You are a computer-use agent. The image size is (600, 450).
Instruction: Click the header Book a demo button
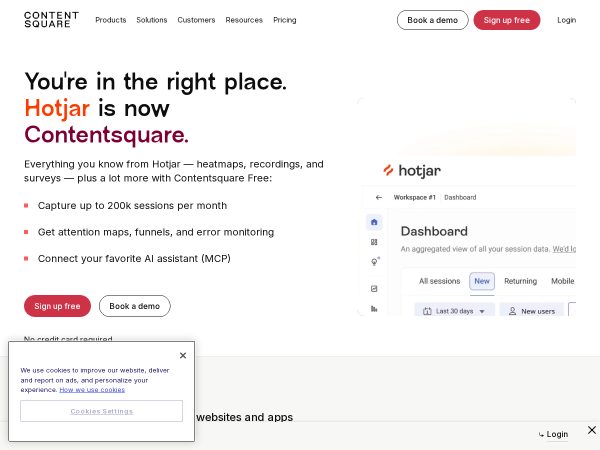432,20
